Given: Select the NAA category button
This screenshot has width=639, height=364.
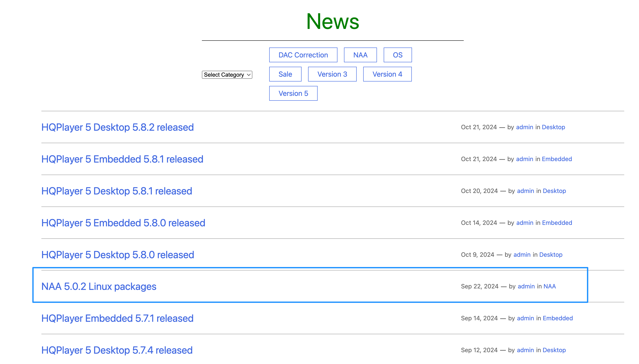Looking at the screenshot, I should (x=360, y=55).
